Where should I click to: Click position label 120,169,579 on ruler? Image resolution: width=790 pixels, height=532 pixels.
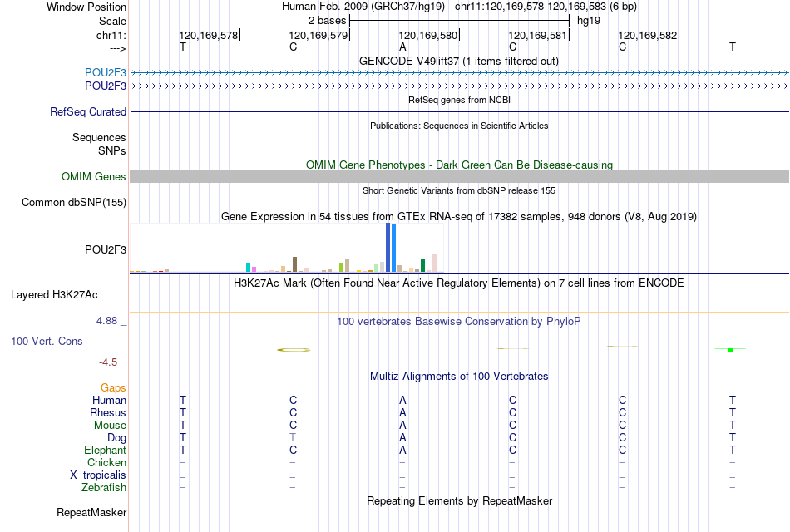point(318,35)
